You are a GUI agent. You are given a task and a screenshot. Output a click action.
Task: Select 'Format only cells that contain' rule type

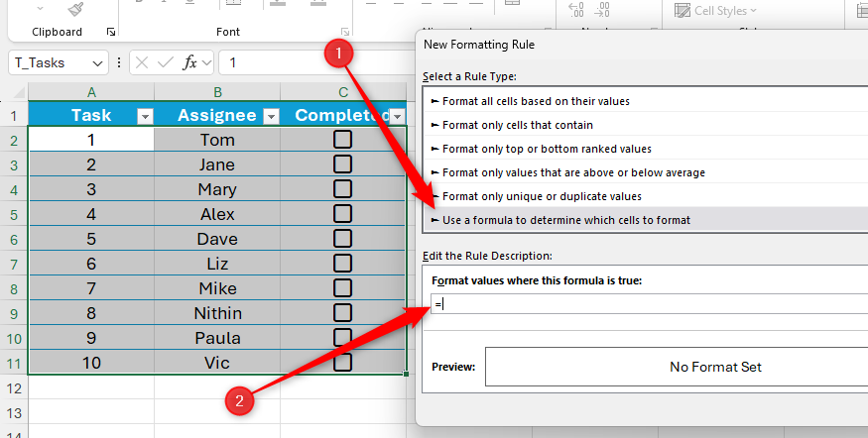517,125
